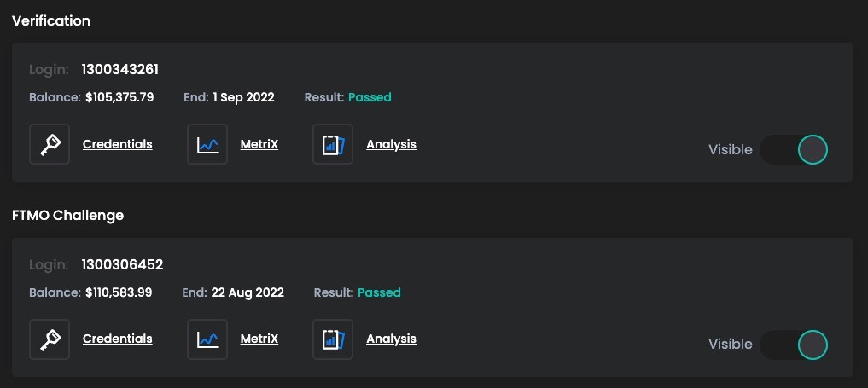868x388 pixels.
Task: Open the Credentials link for login 1300306452
Action: click(118, 339)
